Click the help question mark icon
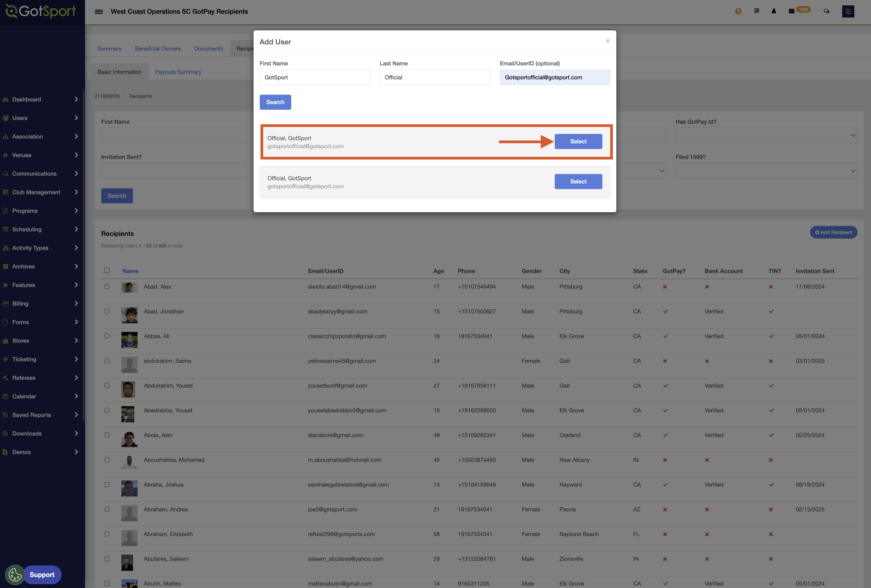Screen dimensions: 871x588 [738, 11]
